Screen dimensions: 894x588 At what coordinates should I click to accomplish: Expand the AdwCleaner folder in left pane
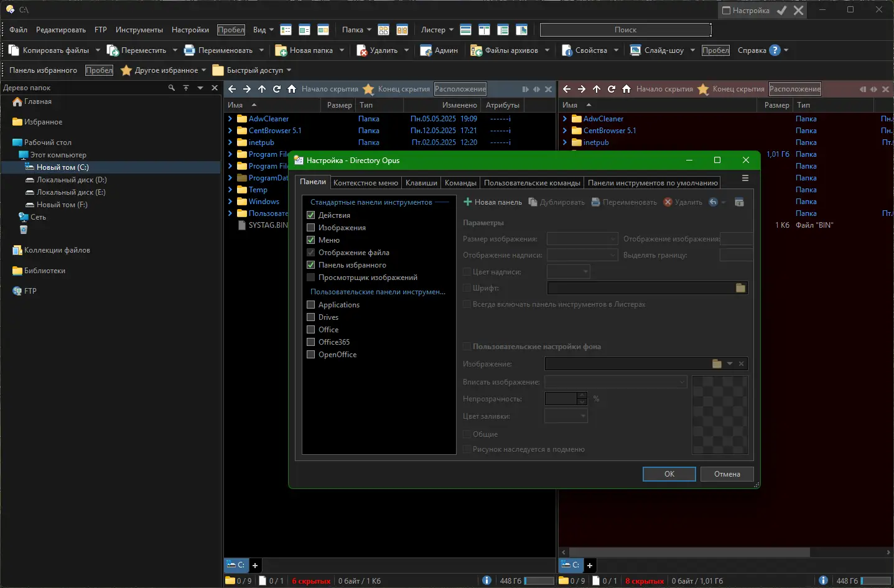(x=230, y=119)
